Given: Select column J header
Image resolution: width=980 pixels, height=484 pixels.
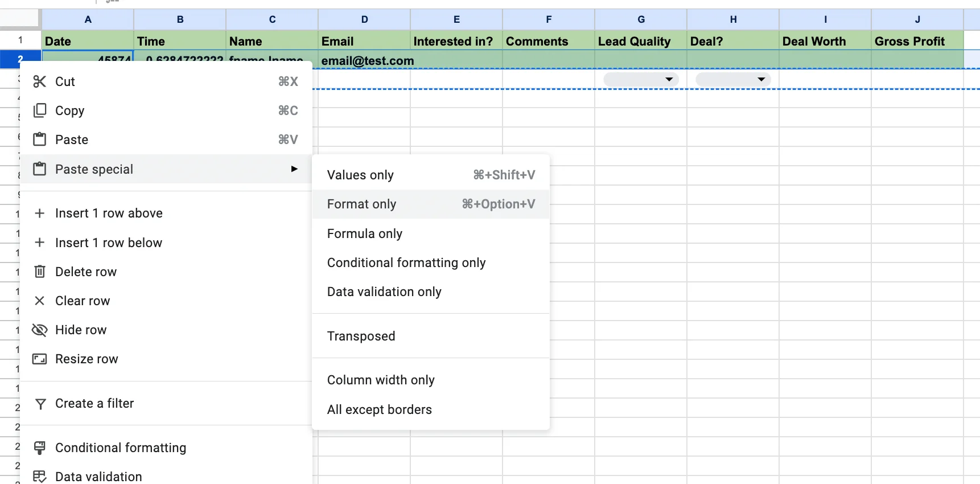Looking at the screenshot, I should 917,19.
